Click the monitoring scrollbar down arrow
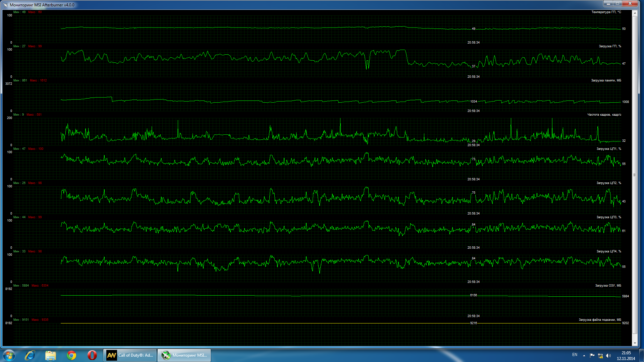The width and height of the screenshot is (644, 362). 635,343
